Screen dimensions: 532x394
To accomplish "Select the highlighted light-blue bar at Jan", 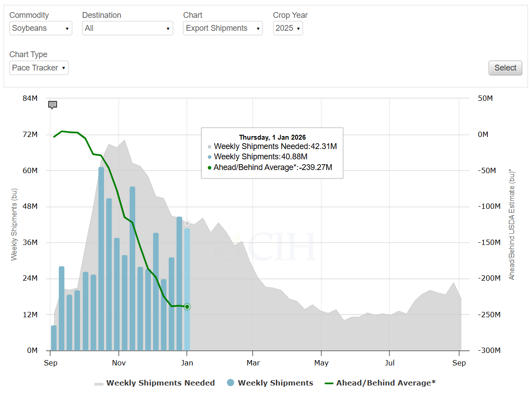I will tap(187, 290).
